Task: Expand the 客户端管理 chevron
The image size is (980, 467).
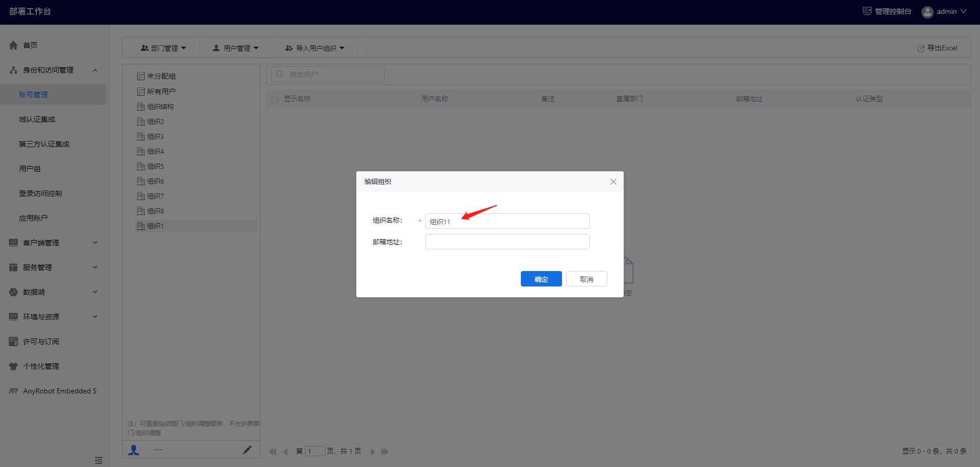Action: (x=95, y=242)
